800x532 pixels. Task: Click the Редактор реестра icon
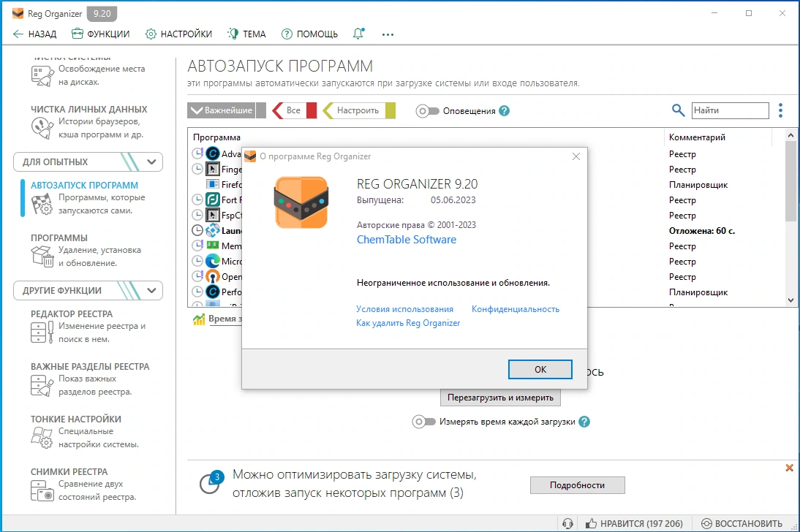pyautogui.click(x=42, y=332)
